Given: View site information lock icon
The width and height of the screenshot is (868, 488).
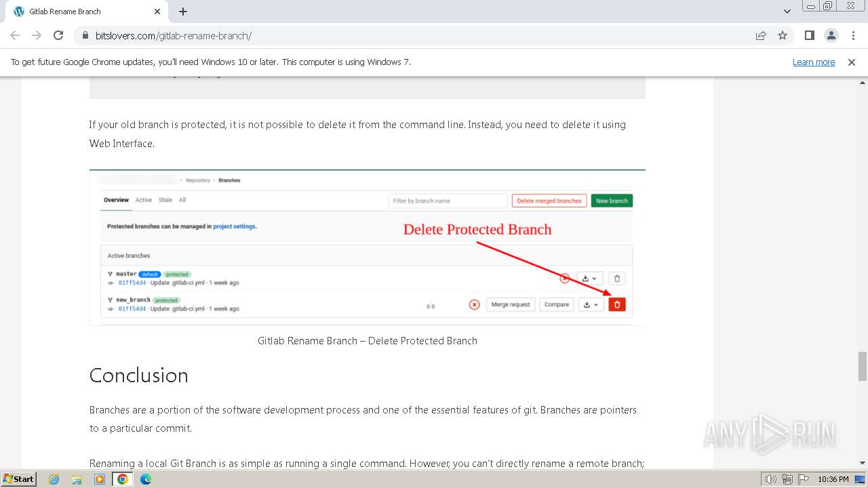Looking at the screenshot, I should coord(85,35).
